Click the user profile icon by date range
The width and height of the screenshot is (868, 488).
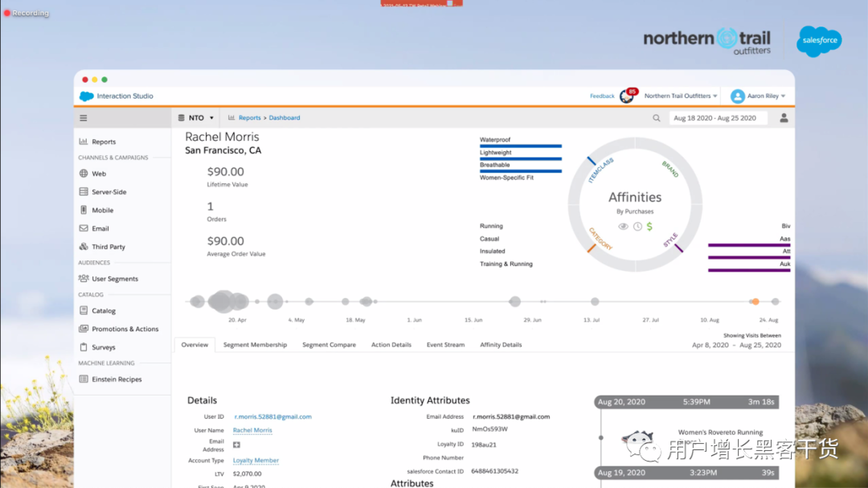tap(784, 118)
